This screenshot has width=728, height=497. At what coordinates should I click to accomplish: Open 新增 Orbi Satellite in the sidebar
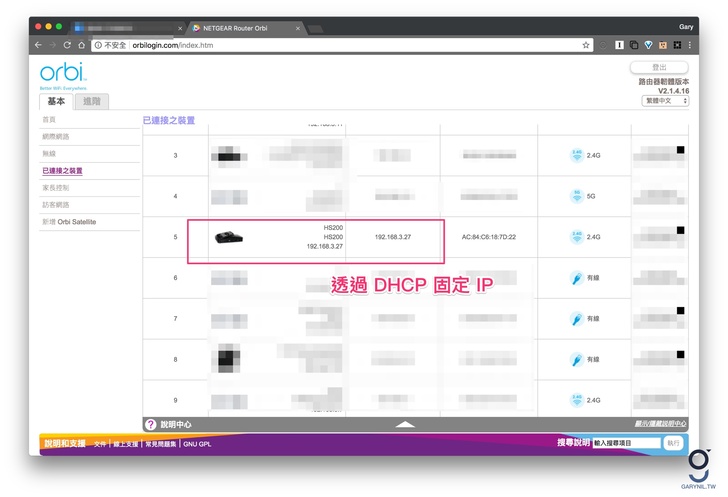coord(69,222)
